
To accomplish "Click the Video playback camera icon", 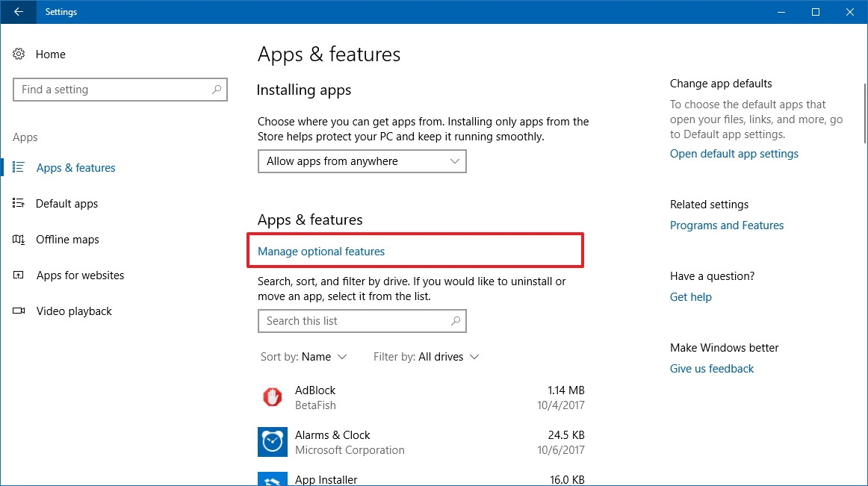I will click(x=18, y=311).
